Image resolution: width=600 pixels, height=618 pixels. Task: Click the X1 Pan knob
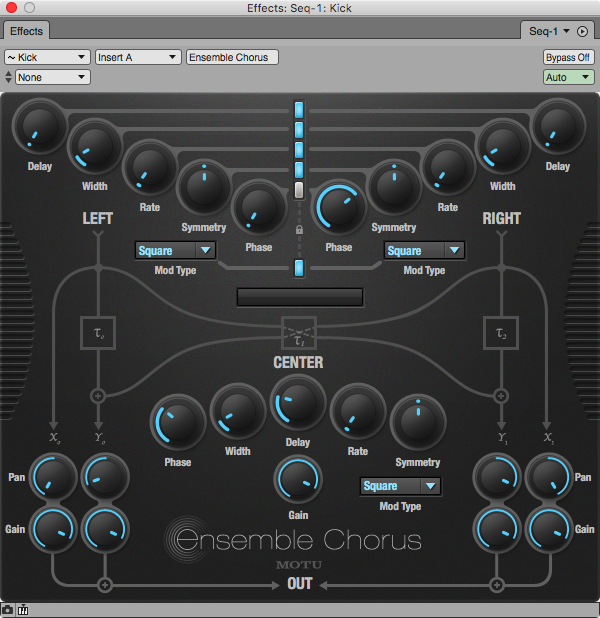[x=549, y=477]
